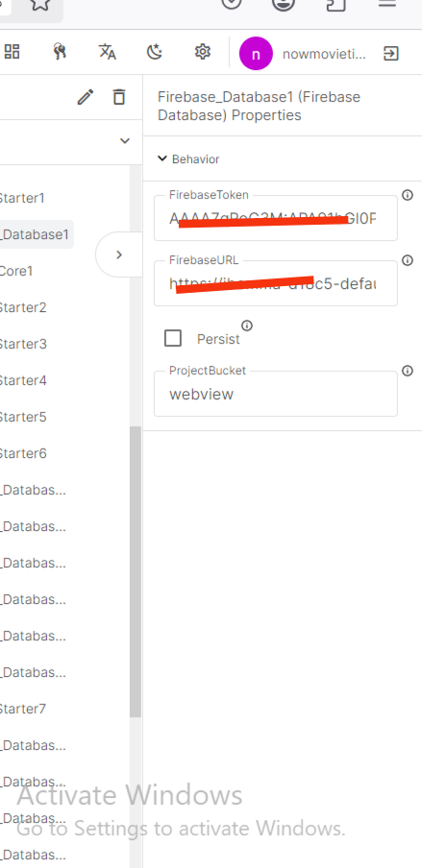
Task: Click info icon beside FirebaseToken
Action: (408, 196)
